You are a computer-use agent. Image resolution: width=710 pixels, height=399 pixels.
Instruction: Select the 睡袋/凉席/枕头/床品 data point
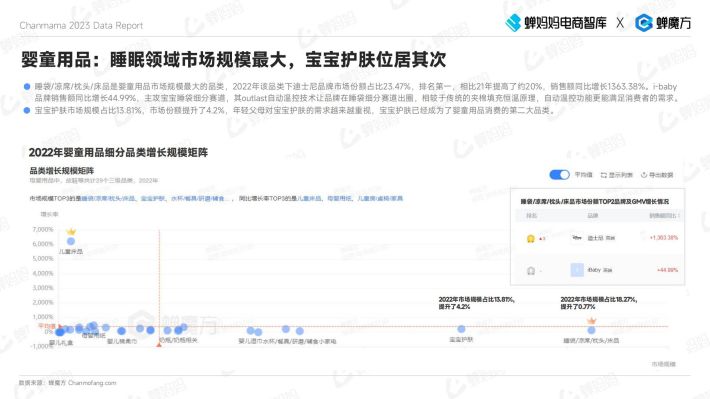[591, 330]
